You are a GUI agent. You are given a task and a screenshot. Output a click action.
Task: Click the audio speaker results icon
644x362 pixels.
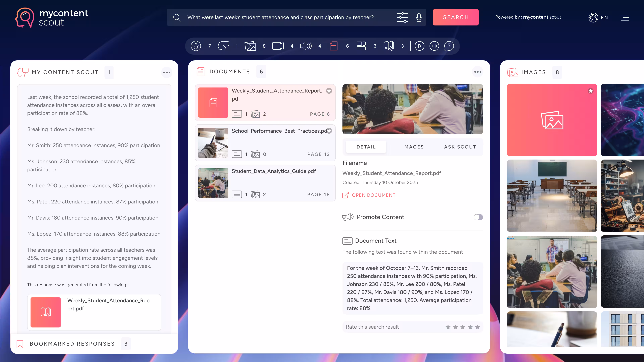[306, 46]
